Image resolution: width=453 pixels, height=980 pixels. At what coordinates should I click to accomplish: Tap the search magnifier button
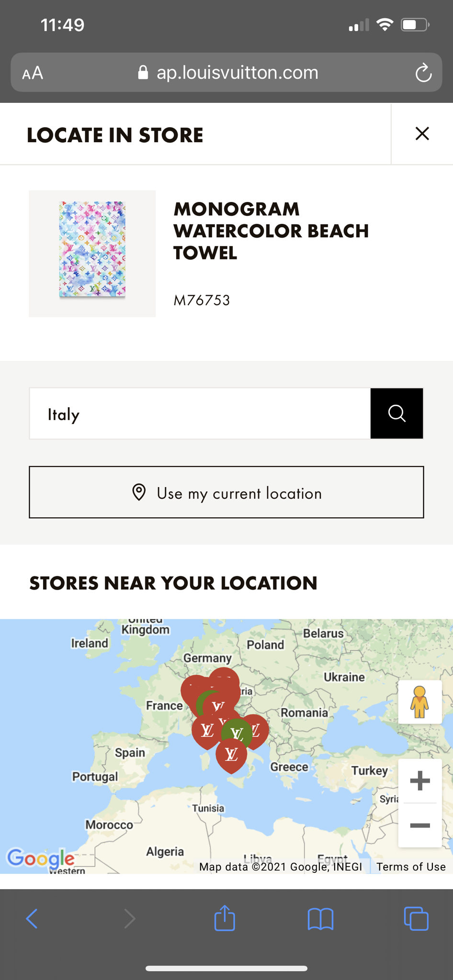pyautogui.click(x=396, y=413)
